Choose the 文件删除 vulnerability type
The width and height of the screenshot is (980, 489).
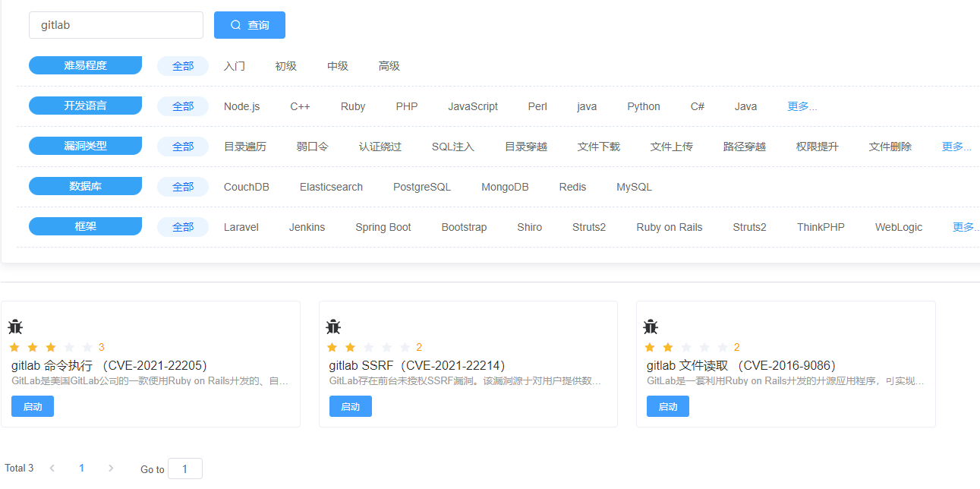tap(890, 147)
